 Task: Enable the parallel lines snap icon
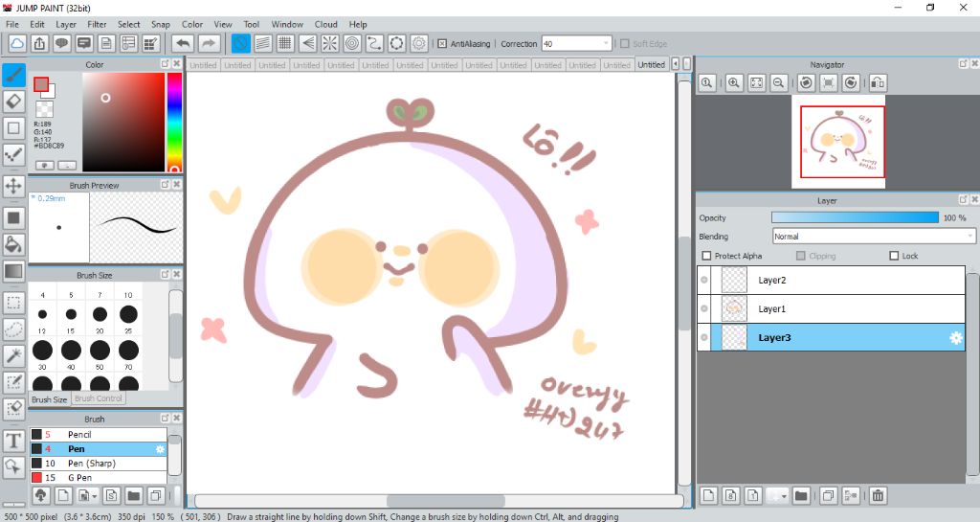263,44
